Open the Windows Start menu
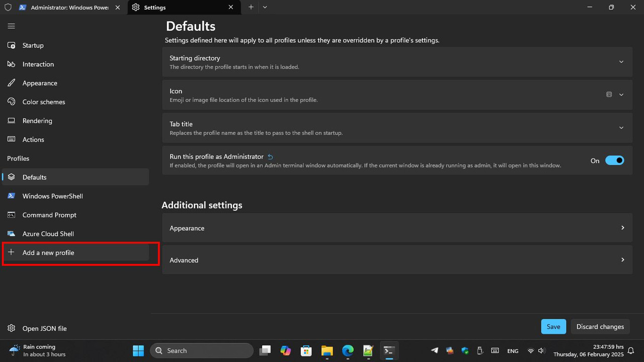644x362 pixels. click(138, 350)
